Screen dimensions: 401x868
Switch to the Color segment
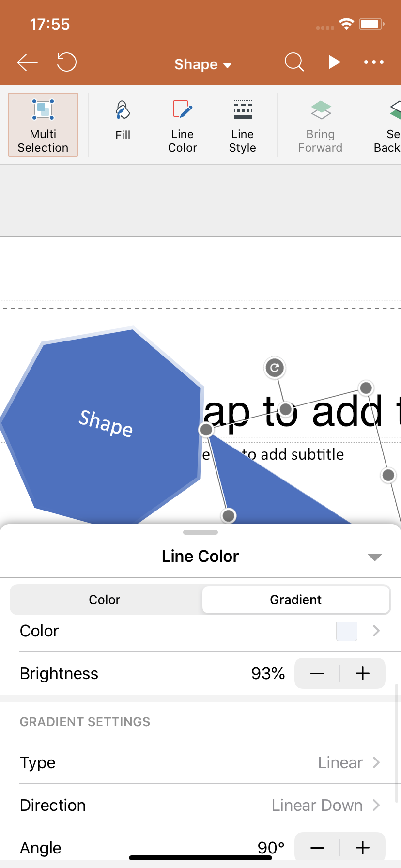(105, 600)
